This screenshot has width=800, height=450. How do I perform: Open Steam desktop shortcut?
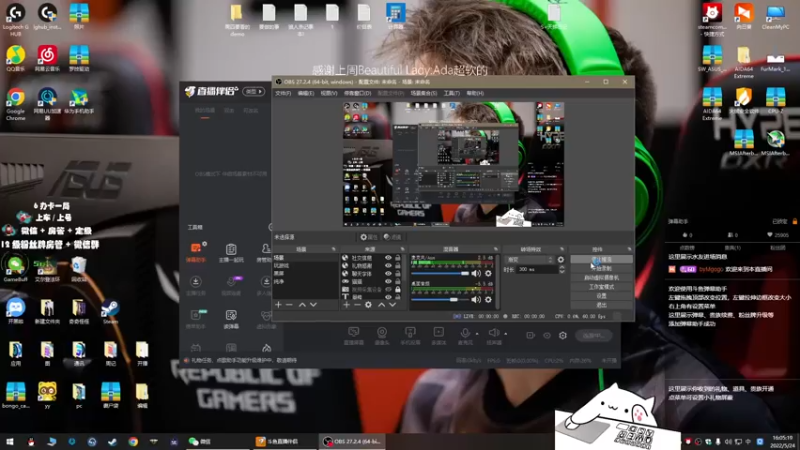[x=110, y=312]
